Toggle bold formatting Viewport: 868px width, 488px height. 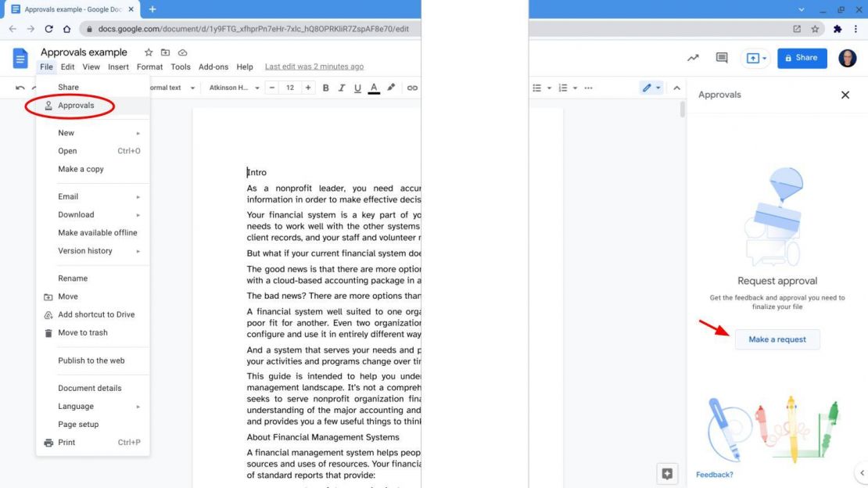[325, 88]
